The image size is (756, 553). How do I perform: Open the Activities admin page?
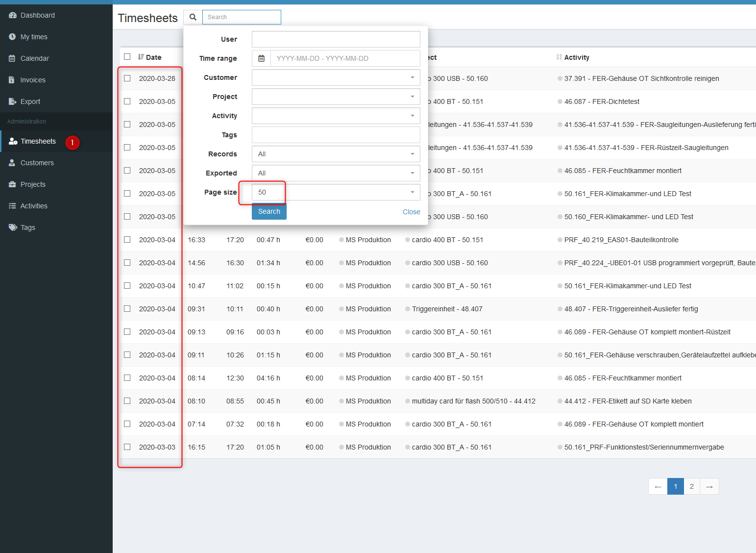[33, 205]
